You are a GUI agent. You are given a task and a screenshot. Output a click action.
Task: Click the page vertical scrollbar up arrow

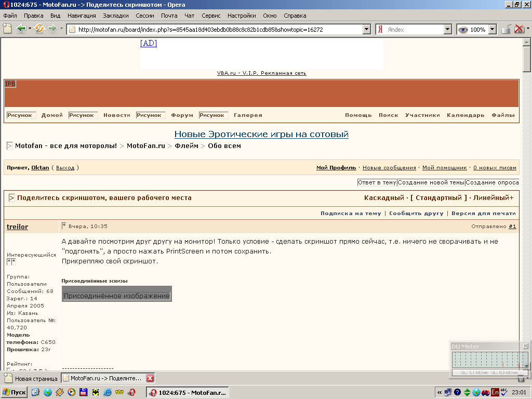click(x=526, y=42)
